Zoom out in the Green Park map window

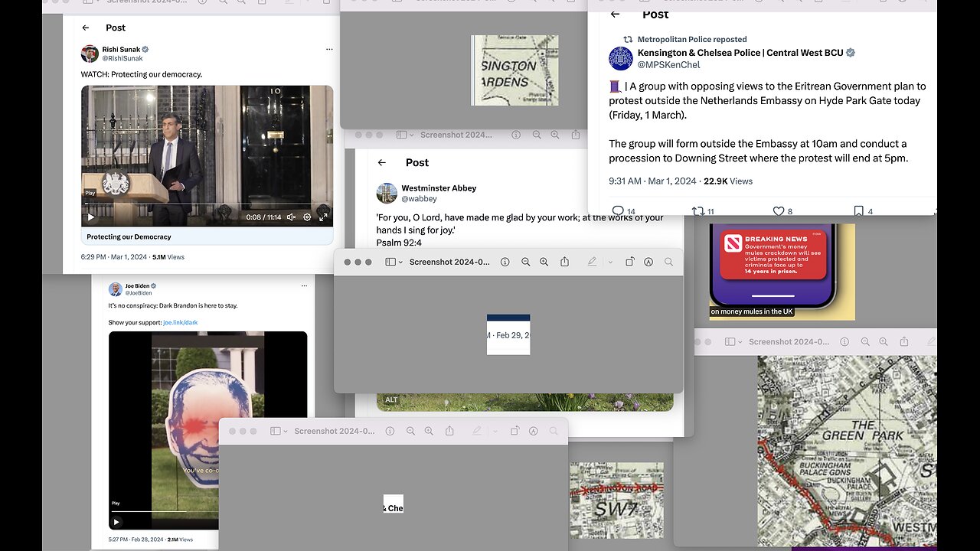point(866,342)
